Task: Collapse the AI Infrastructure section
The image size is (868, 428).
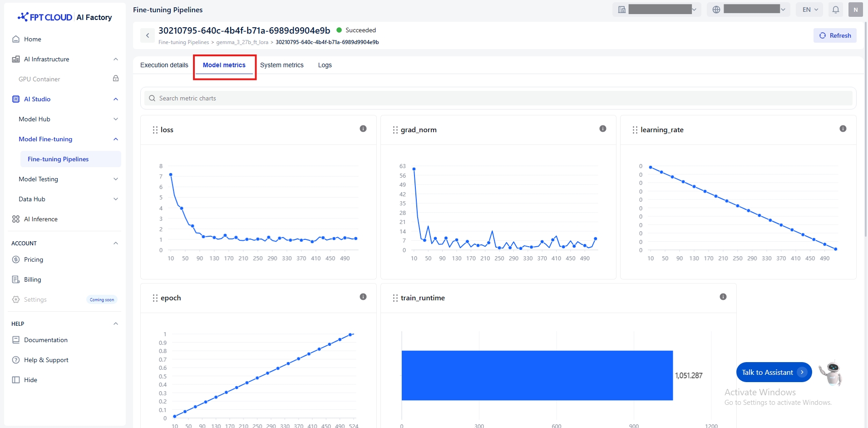Action: tap(116, 59)
